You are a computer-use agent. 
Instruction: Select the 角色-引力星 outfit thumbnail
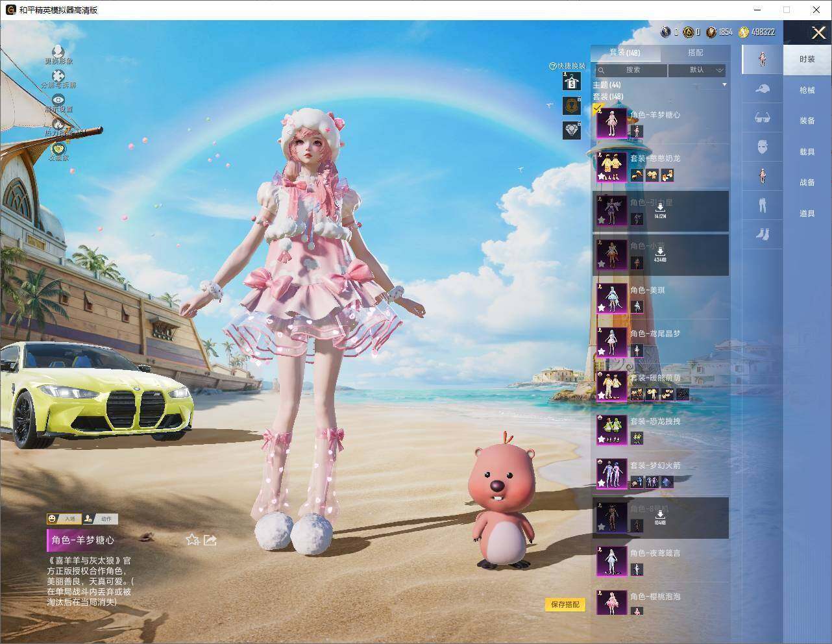tap(611, 210)
